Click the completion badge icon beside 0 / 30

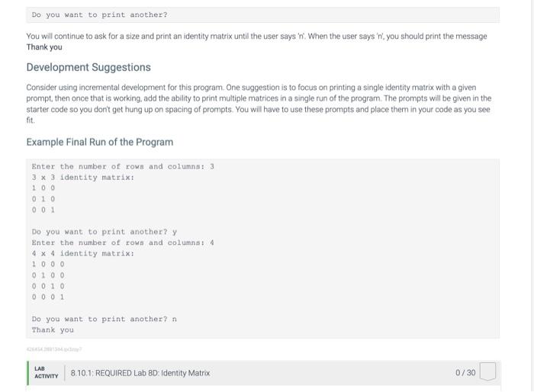[487, 371]
